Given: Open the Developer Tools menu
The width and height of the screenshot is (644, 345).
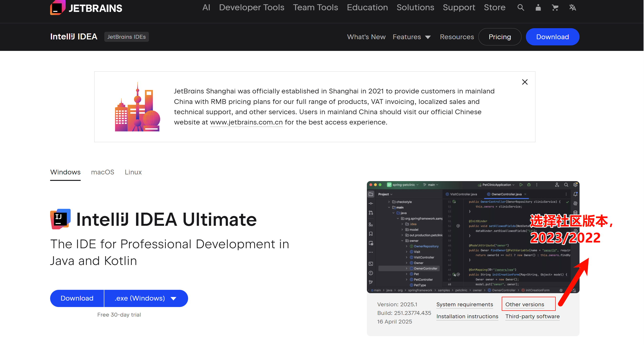Looking at the screenshot, I should [x=252, y=7].
